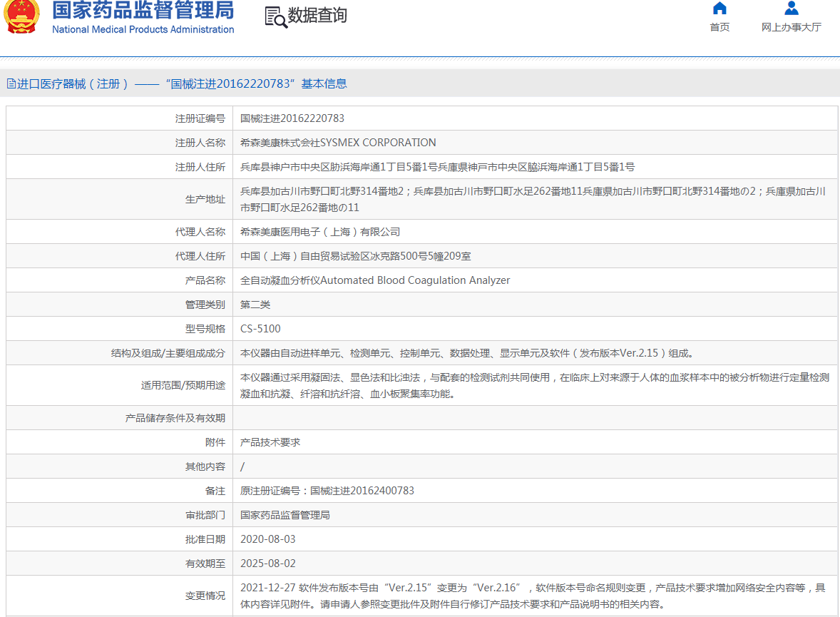The width and height of the screenshot is (840, 617).
Task: Click the agent name 希森美康医用电子（上海）有限公司
Action: tap(320, 232)
